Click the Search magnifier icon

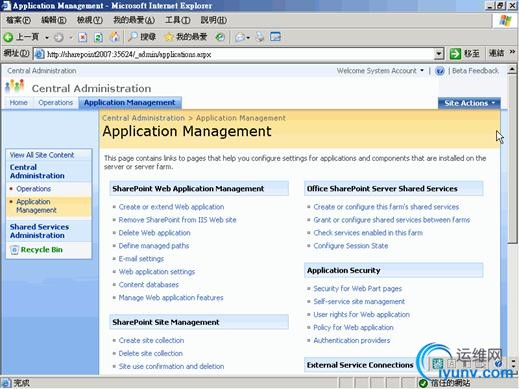click(x=133, y=37)
